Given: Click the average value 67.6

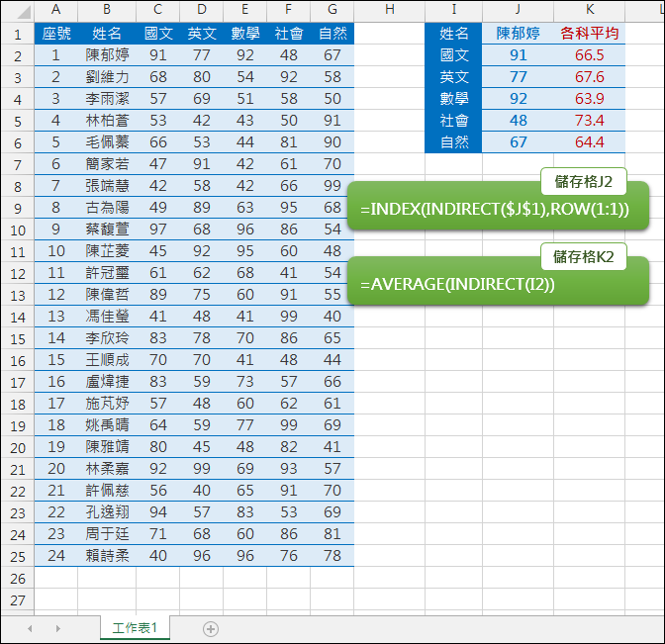Looking at the screenshot, I should tap(590, 77).
